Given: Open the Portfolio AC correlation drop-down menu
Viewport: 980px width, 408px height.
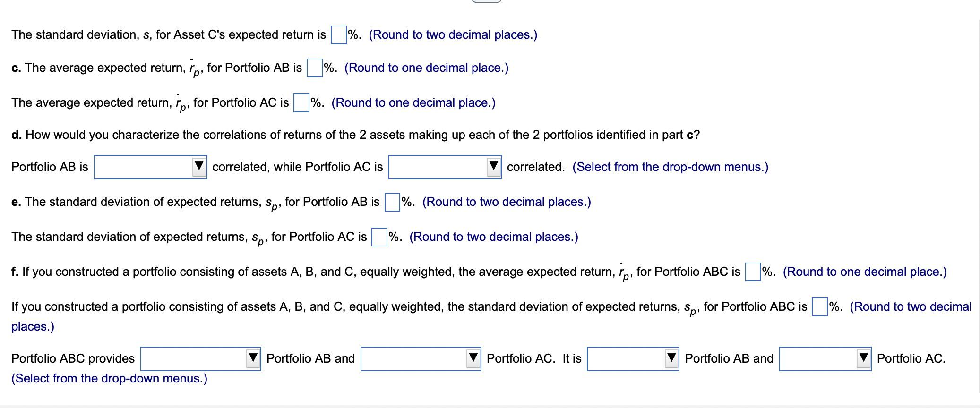Looking at the screenshot, I should [444, 167].
